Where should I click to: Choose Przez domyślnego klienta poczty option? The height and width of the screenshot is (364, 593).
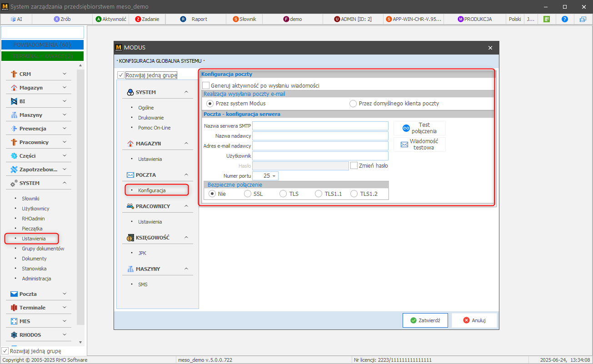tap(353, 104)
